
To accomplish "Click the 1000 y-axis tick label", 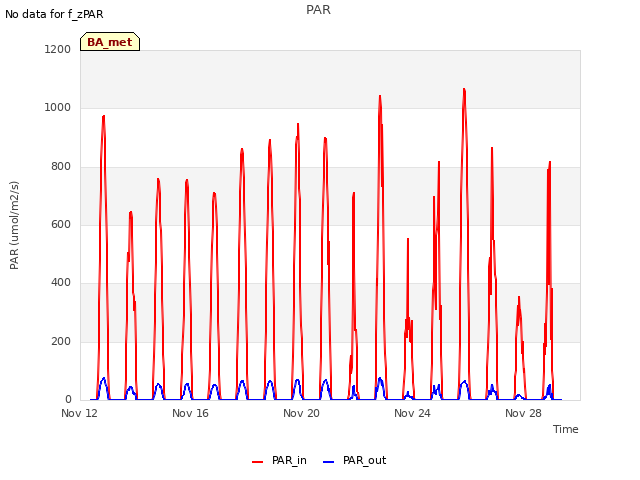I will [x=58, y=108].
